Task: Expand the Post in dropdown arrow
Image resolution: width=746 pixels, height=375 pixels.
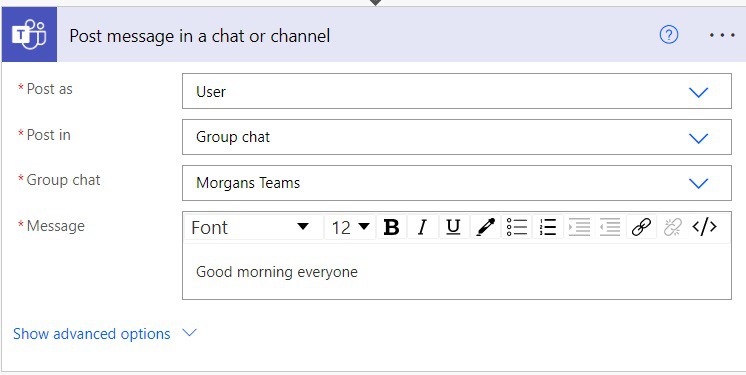Action: coord(698,138)
